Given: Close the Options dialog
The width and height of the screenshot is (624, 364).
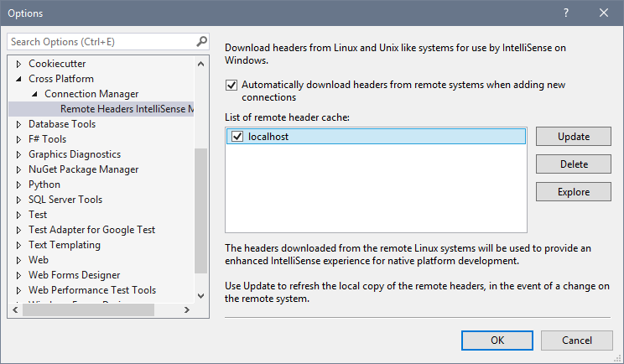Looking at the screenshot, I should 604,13.
